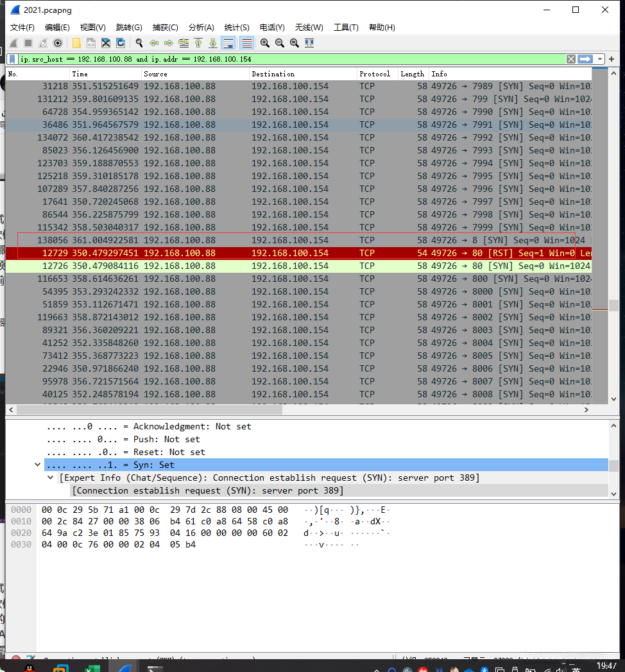Viewport: 625px width, 672px height.
Task: Go back to previous packet arrow
Action: (x=154, y=43)
